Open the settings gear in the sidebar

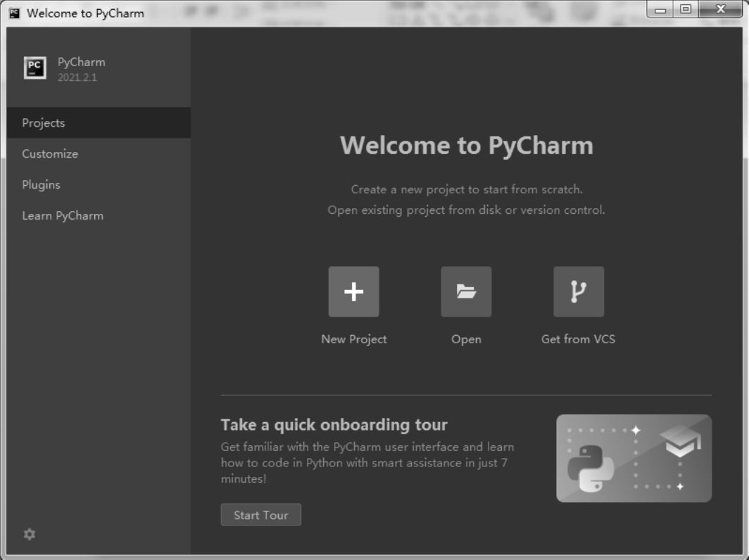click(x=29, y=534)
